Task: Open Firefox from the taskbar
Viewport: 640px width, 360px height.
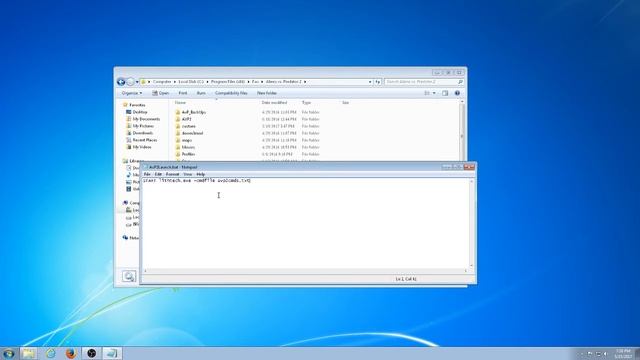Action: (x=71, y=353)
